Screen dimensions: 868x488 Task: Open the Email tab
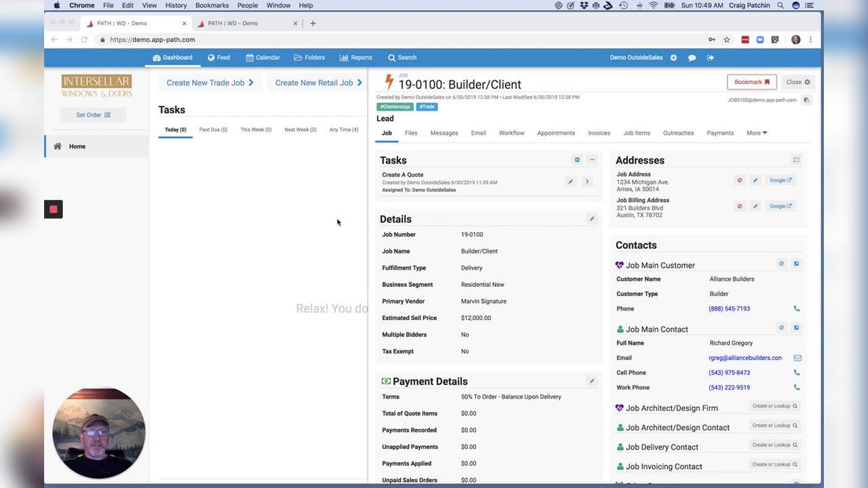pyautogui.click(x=478, y=133)
